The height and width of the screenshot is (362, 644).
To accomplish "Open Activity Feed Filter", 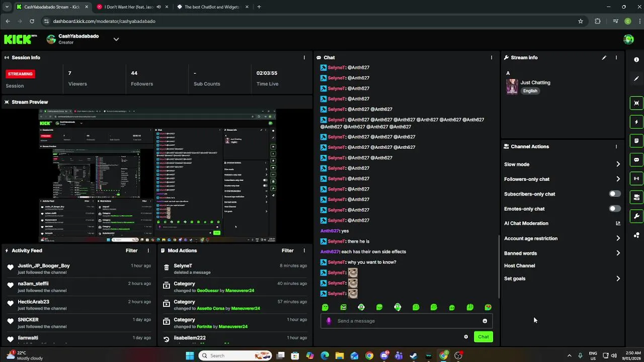I will [x=131, y=250].
